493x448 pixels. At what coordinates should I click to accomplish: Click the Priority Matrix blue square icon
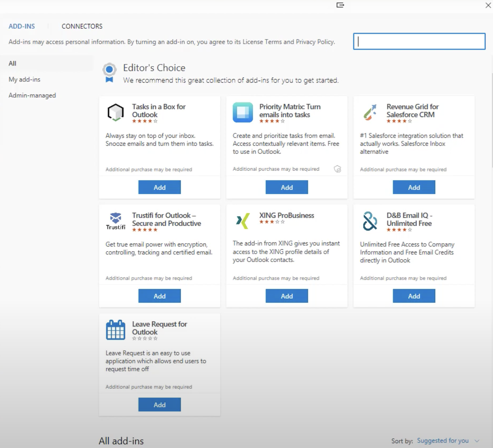tap(243, 112)
